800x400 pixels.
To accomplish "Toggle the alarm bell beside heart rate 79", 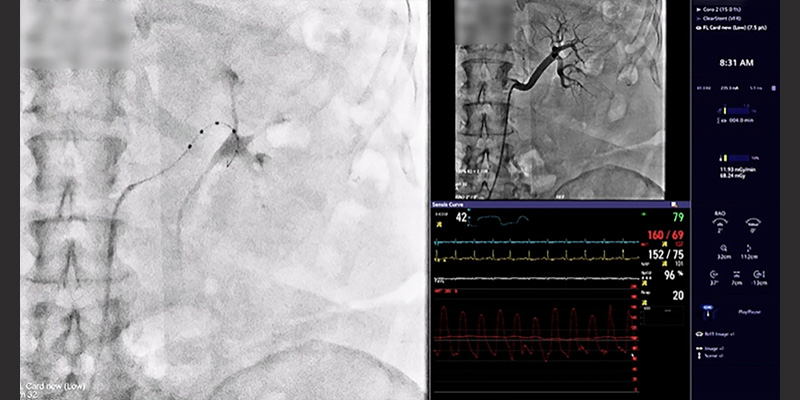I will tap(642, 215).
